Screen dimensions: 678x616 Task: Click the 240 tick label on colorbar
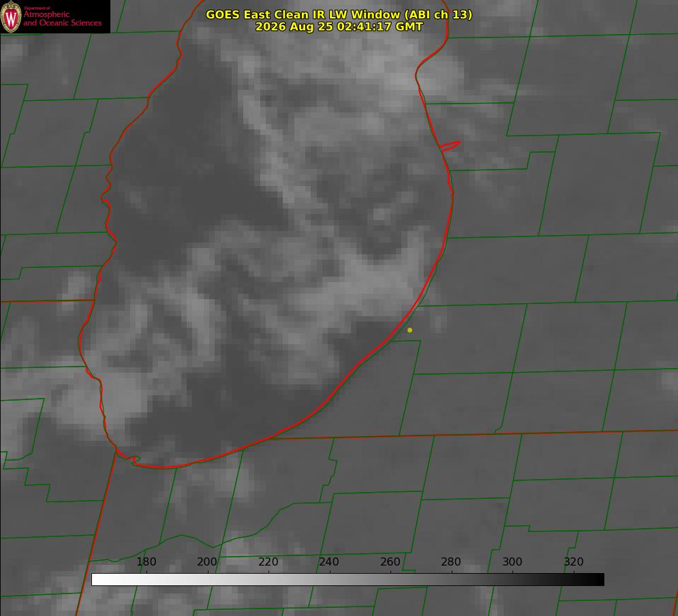click(329, 561)
